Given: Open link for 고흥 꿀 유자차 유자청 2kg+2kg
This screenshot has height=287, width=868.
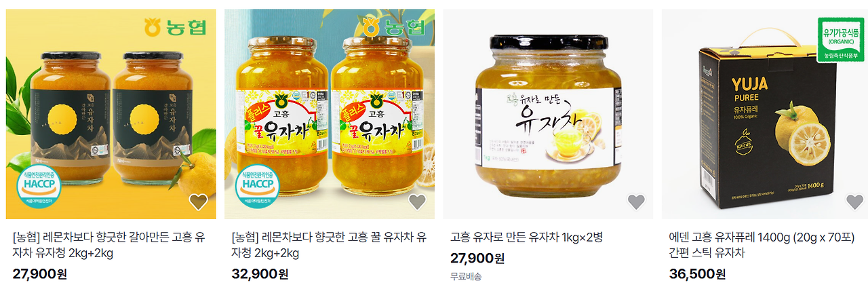Looking at the screenshot, I should 329,246.
